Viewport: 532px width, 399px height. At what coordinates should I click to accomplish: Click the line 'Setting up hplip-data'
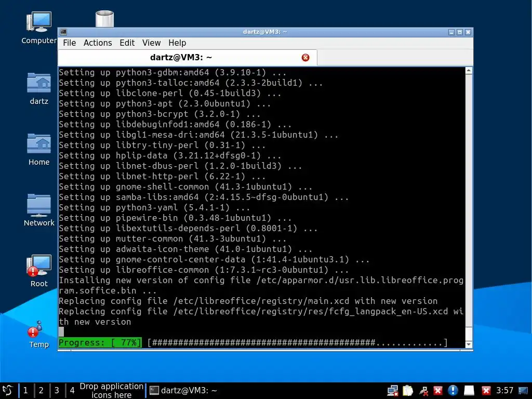coord(170,156)
